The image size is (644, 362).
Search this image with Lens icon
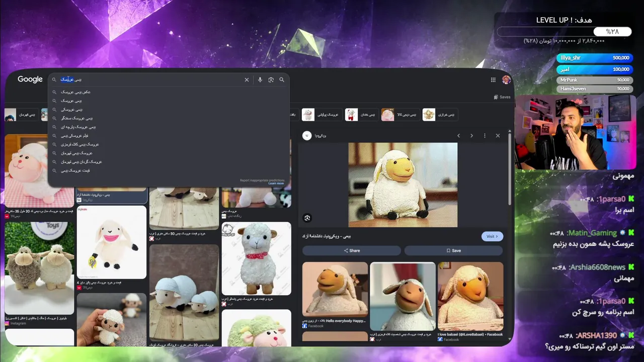click(x=307, y=218)
